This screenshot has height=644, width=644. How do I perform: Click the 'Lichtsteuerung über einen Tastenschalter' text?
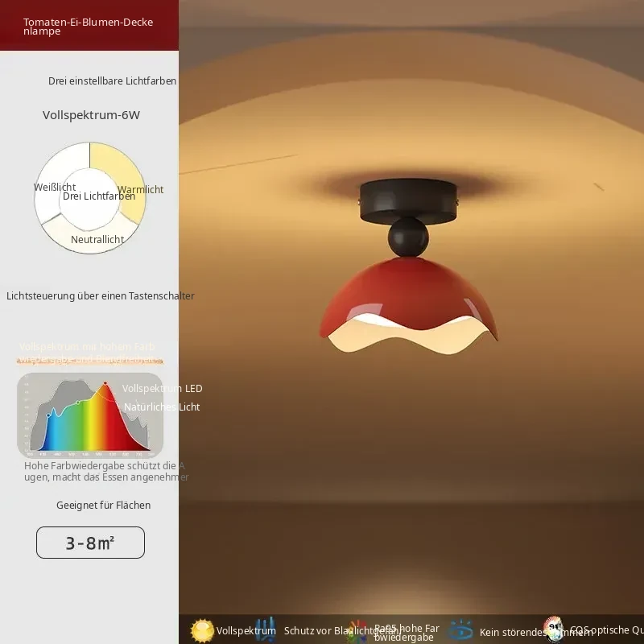pyautogui.click(x=100, y=295)
